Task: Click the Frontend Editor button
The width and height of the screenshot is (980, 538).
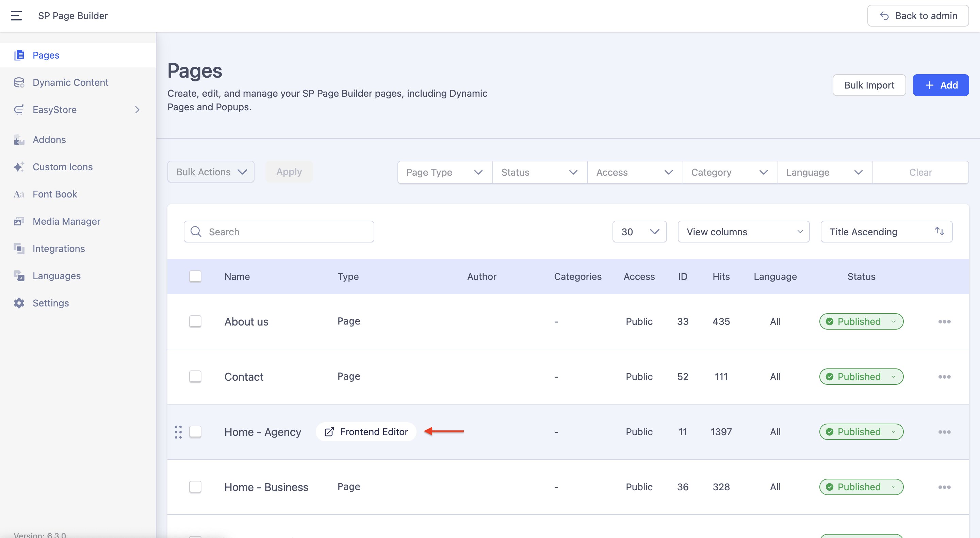Action: [366, 432]
